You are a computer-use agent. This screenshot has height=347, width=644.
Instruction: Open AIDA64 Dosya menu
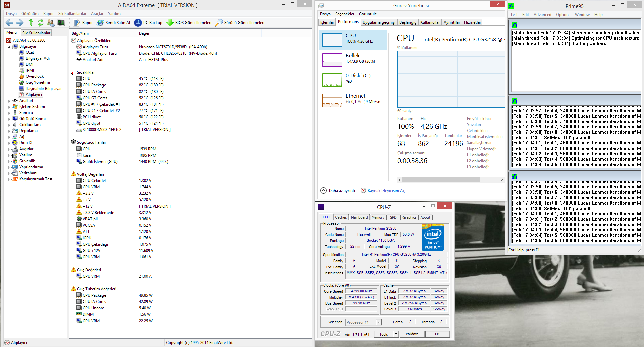(11, 14)
